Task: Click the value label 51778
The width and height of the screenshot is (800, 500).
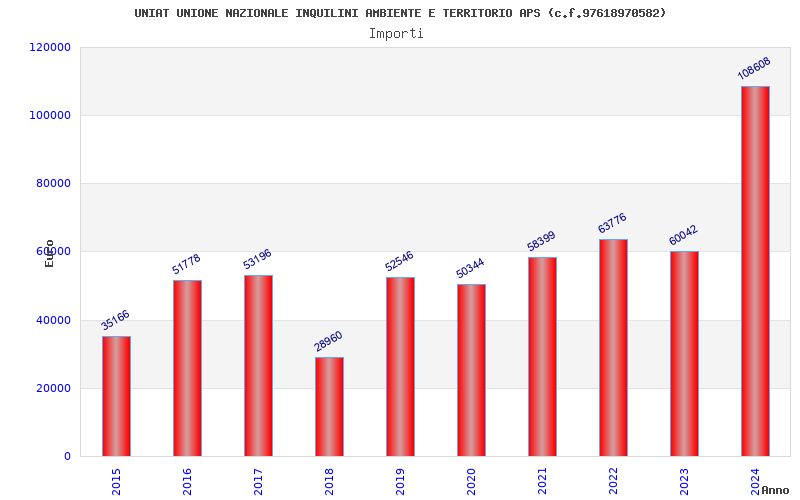Action: tap(186, 264)
